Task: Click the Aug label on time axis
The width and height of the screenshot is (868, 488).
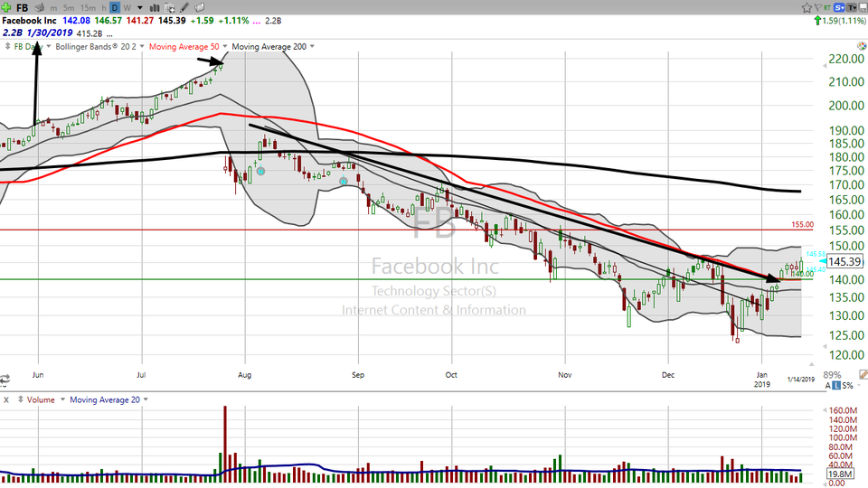Action: (x=245, y=374)
